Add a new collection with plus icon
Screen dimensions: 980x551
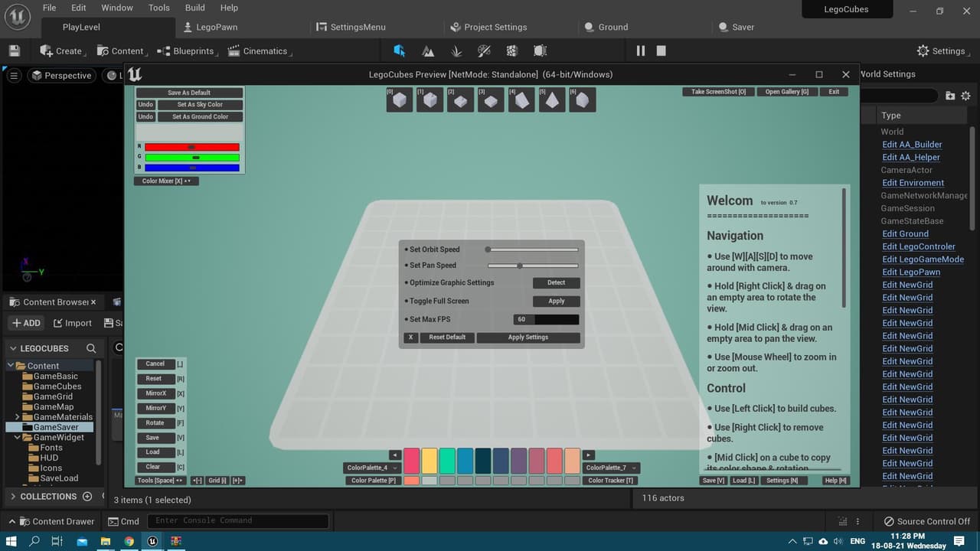point(87,496)
